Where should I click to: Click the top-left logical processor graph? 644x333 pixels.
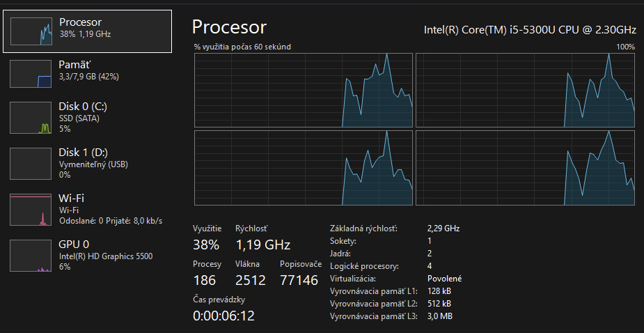tap(303, 90)
